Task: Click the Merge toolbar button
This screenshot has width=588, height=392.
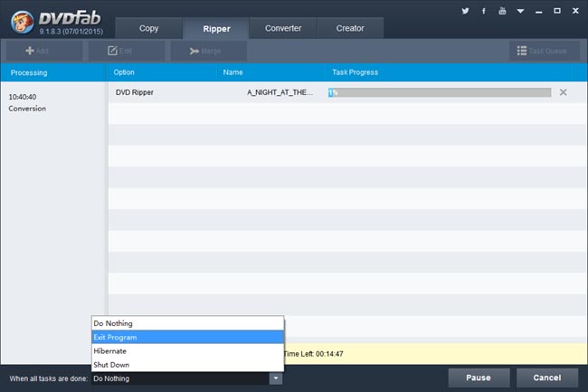Action: [x=209, y=51]
